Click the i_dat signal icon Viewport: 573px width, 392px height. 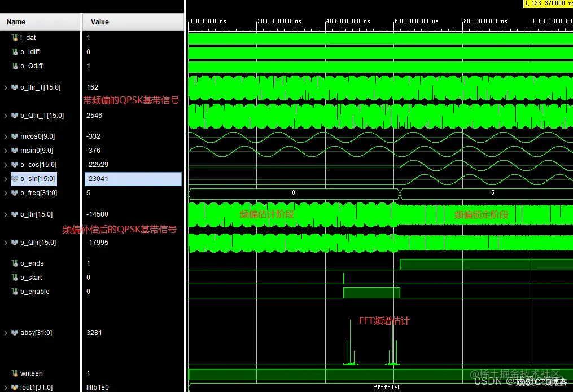(15, 38)
